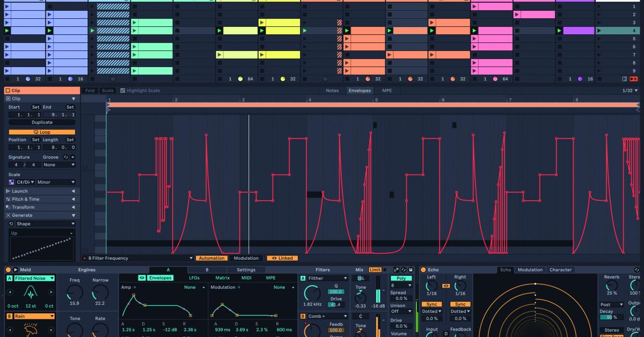This screenshot has height=337, width=644.
Task: Toggle Echo device on/off orange circle
Action: [x=423, y=270]
